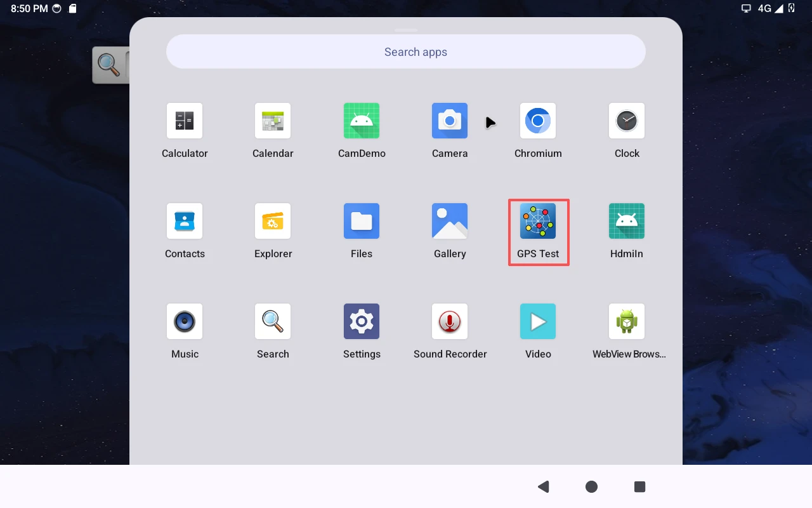This screenshot has height=508, width=812.
Task: Click the app drawer drag handle
Action: coord(406,30)
